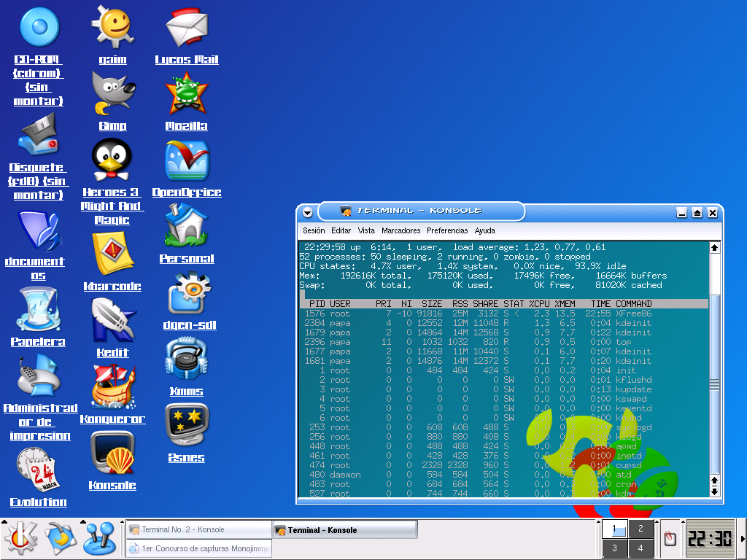747x560 pixels.
Task: Launch kbarcode desktop icon
Action: pos(113,253)
